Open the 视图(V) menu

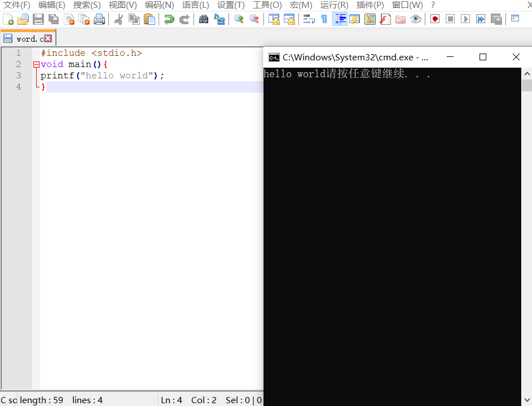pyautogui.click(x=122, y=5)
